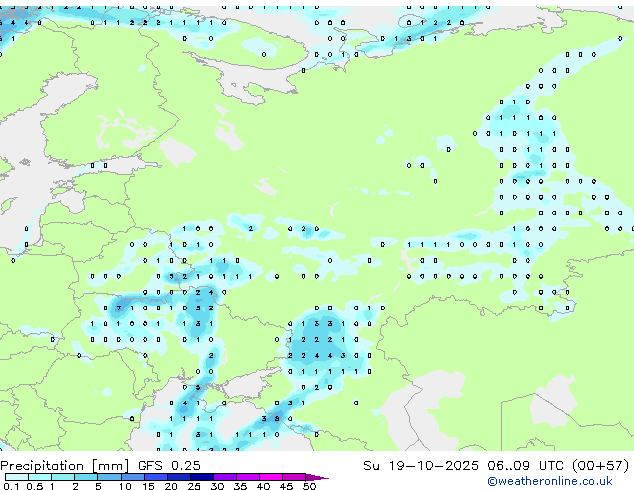The height and width of the screenshot is (490, 634).
Task: Choose the 20–25 mm legend color swatch
Action: [178, 477]
